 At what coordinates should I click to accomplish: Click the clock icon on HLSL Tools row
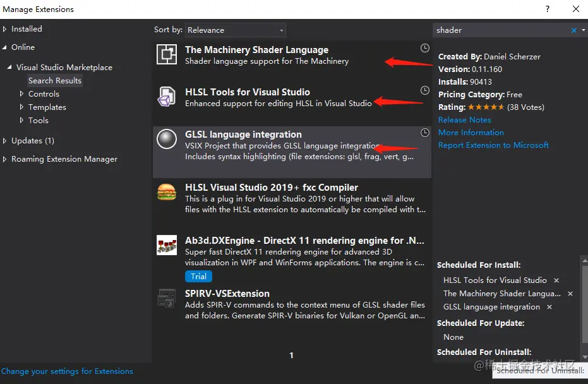pyautogui.click(x=424, y=90)
